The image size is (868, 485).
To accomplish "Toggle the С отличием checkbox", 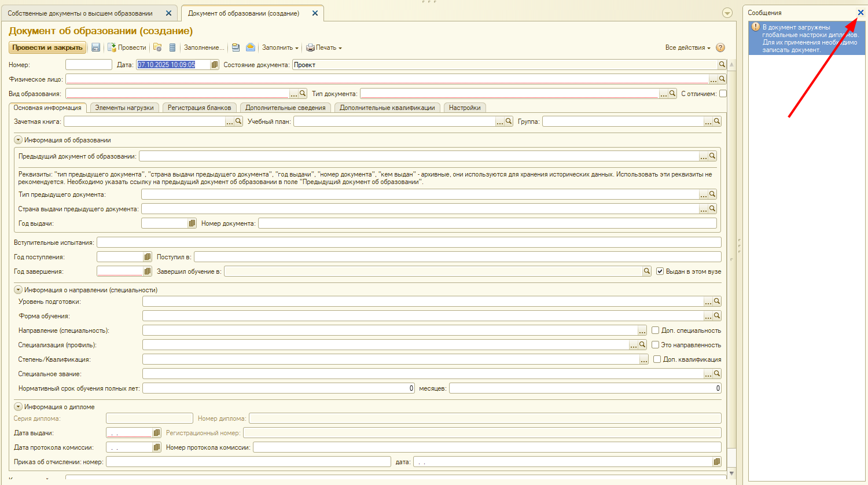I will [x=723, y=94].
